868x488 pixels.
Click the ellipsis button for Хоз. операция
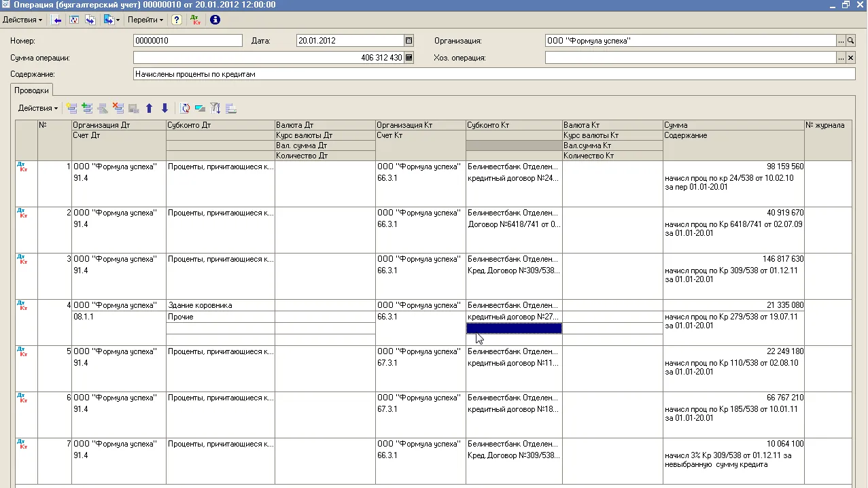[841, 58]
